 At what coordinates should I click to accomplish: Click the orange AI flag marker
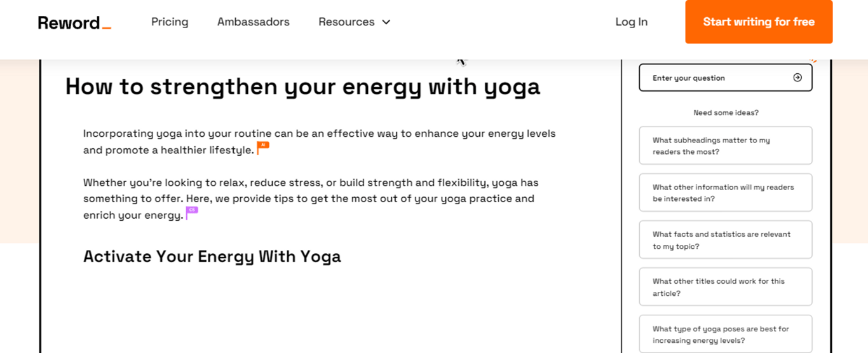[x=262, y=147]
